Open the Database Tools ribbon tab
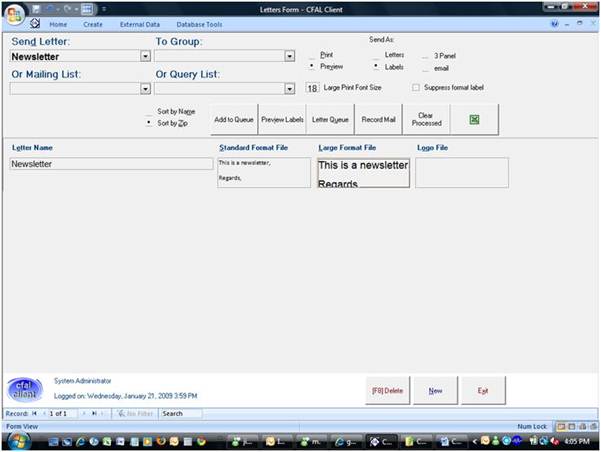The width and height of the screenshot is (601, 452). pyautogui.click(x=199, y=24)
